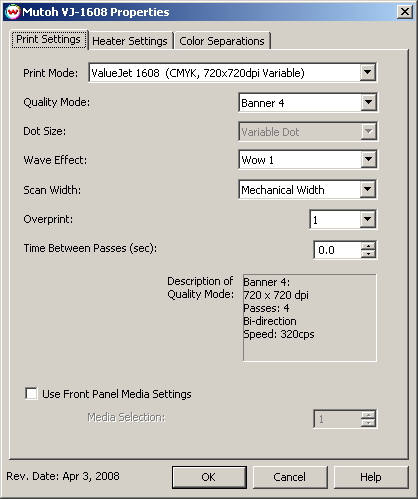Close the Mutoh VJ-1608 Properties dialog
The image size is (418, 499).
tap(405, 12)
